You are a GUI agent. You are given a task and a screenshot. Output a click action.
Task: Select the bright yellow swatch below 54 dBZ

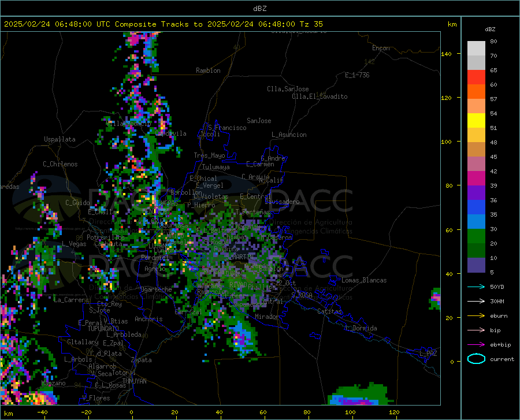pos(476,120)
